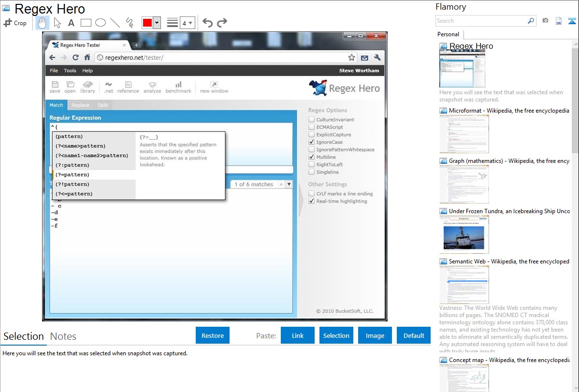Click the analyze icon in Regex Hero
The height and width of the screenshot is (392, 579).
click(152, 87)
